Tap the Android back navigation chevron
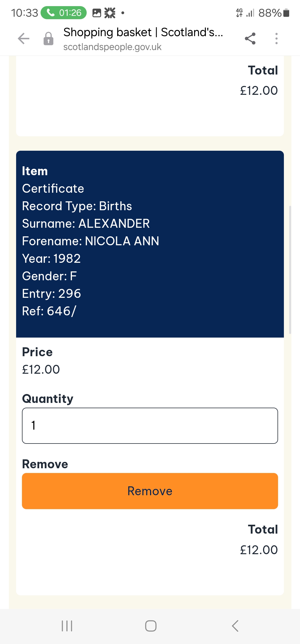Screen dimensions: 300x644 click(x=235, y=626)
